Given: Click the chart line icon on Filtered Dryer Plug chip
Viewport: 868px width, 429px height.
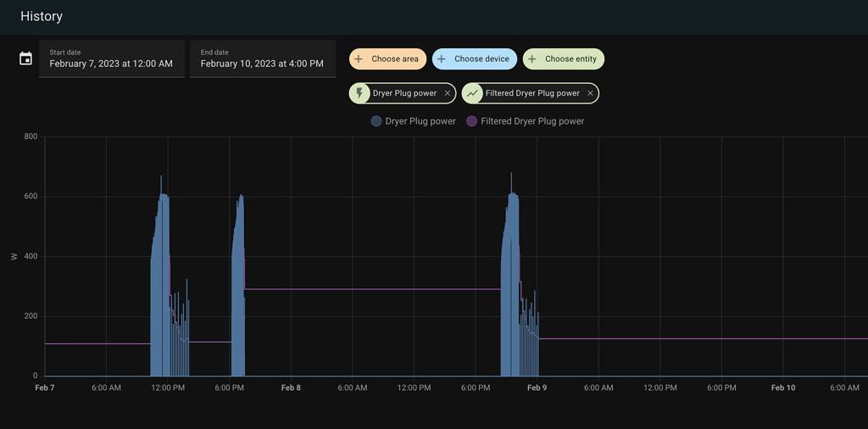Looking at the screenshot, I should (x=473, y=93).
